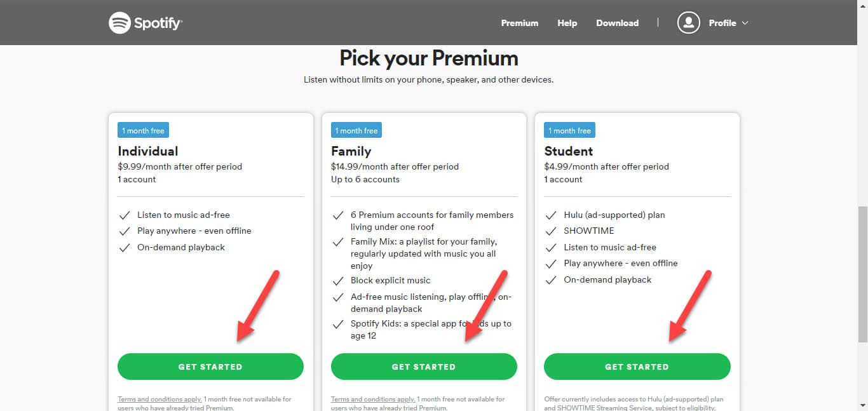The height and width of the screenshot is (411, 868).
Task: Click the checkmark next to Hulu (ad-supported) plan
Action: (x=551, y=215)
